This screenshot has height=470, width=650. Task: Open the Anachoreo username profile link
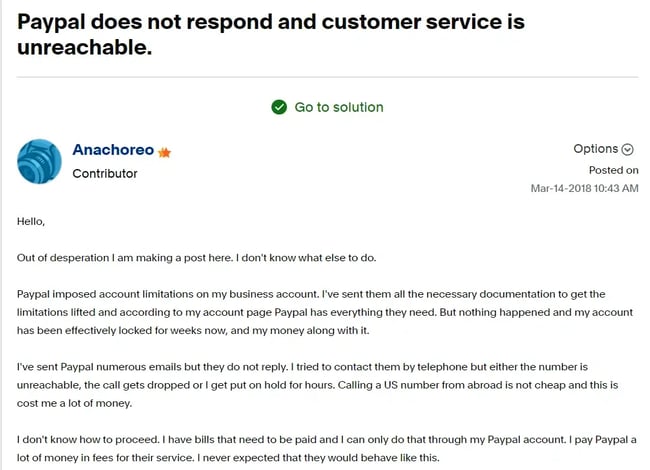113,150
